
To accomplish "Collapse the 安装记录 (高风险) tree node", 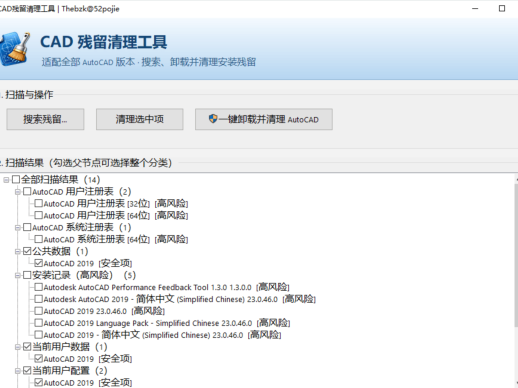I will 18,276.
